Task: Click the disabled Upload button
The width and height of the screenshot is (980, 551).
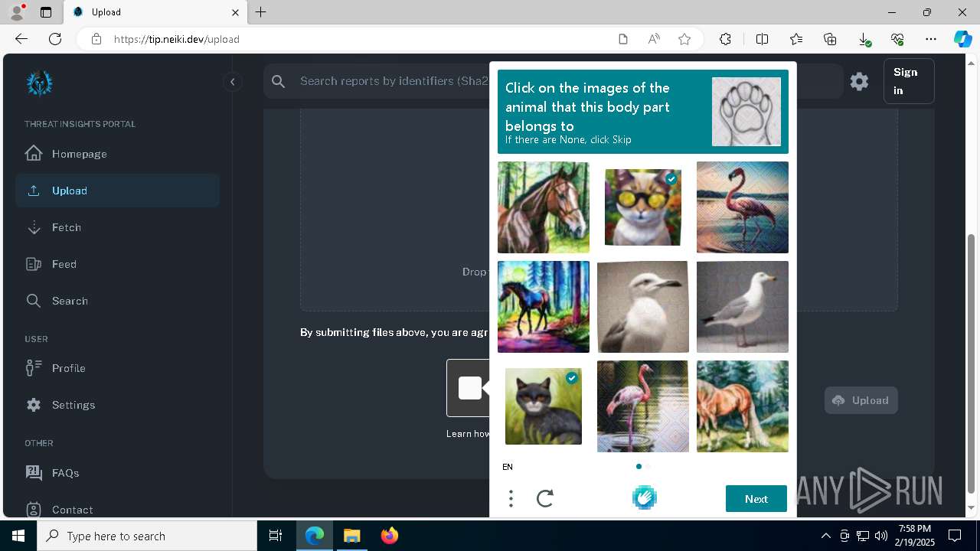Action: pos(861,400)
